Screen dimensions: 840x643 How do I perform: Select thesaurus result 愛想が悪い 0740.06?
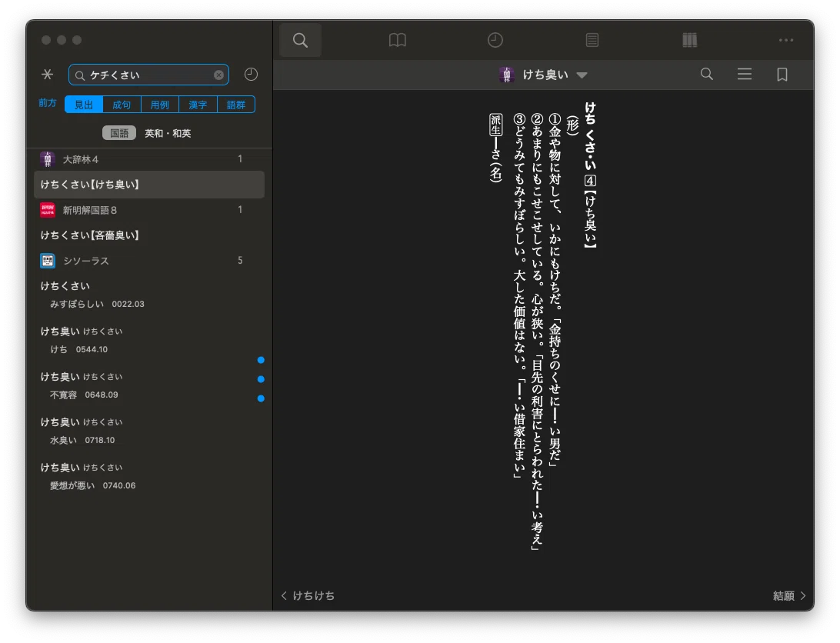(149, 477)
